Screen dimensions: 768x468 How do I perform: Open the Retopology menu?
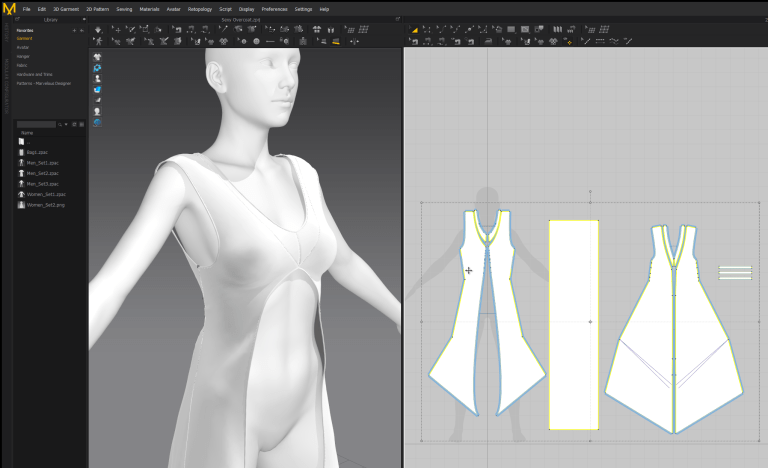point(200,9)
